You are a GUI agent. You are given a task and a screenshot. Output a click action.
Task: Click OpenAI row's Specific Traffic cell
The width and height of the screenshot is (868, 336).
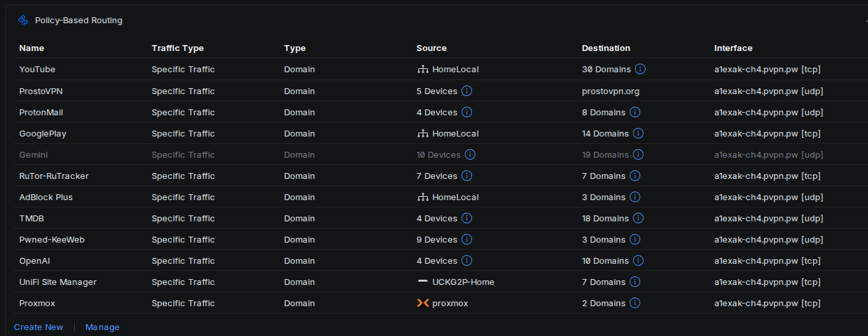(x=183, y=260)
